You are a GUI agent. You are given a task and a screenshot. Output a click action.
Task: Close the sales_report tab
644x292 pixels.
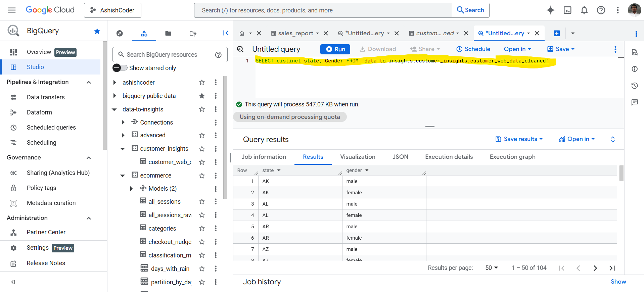326,33
